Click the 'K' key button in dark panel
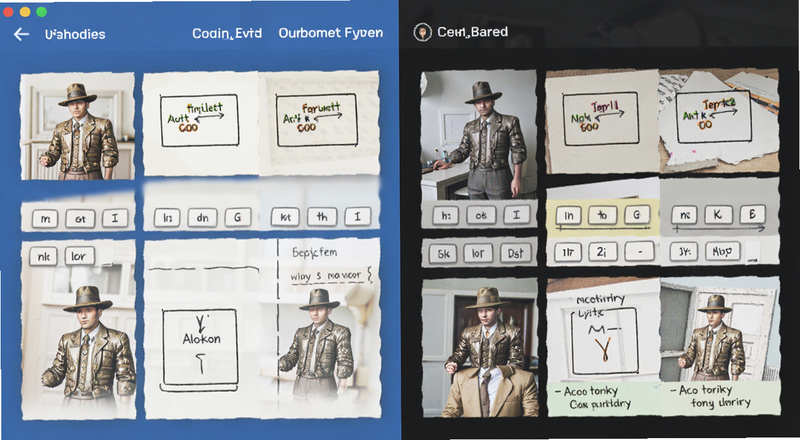The width and height of the screenshot is (800, 440). pos(717,215)
